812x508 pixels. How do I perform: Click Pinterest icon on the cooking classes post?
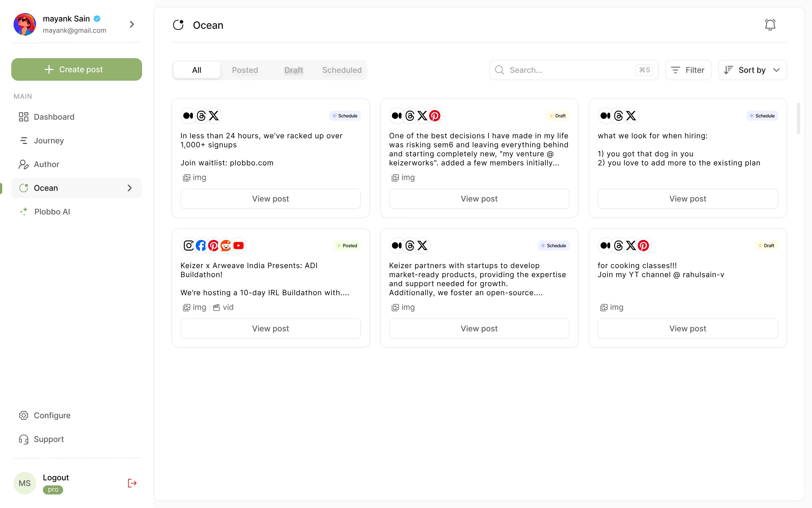click(644, 246)
